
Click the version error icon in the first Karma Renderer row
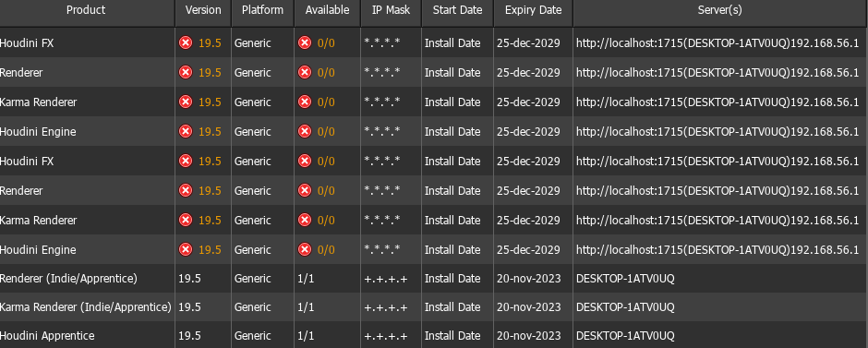[x=186, y=102]
